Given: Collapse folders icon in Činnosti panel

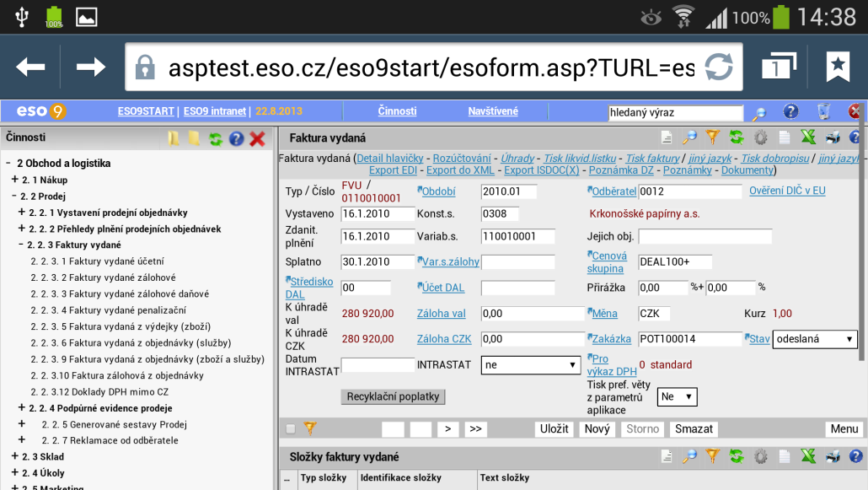Looking at the screenshot, I should [x=194, y=138].
